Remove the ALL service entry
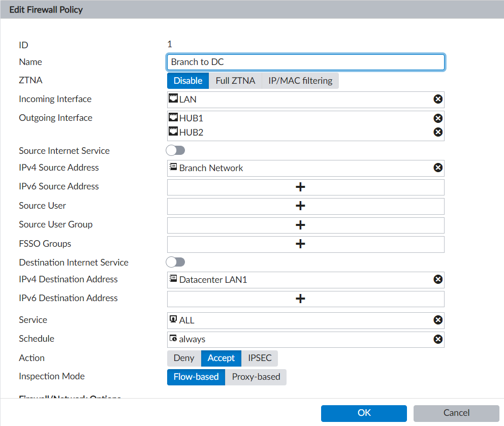504x426 pixels. tap(437, 320)
